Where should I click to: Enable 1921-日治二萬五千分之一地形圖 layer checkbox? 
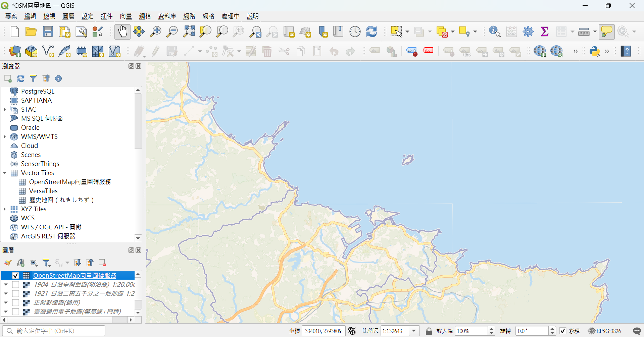coord(15,293)
